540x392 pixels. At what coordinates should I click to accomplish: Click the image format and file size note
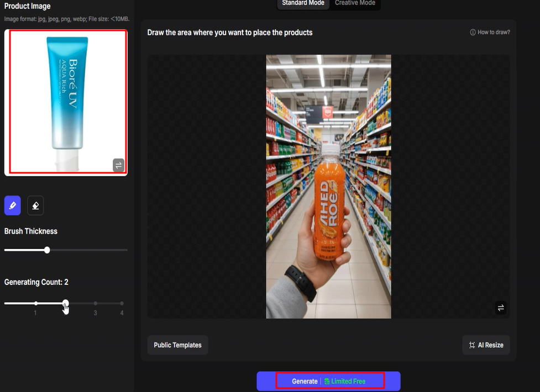click(67, 19)
